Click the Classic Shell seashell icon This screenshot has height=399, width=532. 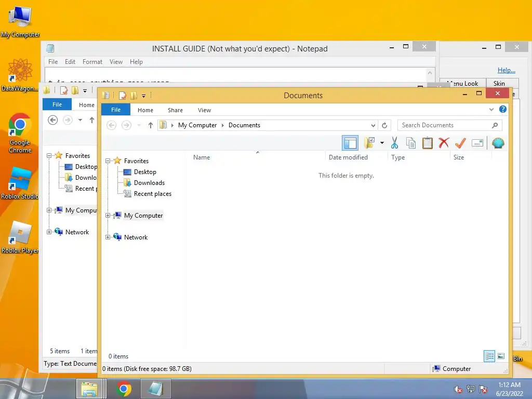[x=498, y=143]
